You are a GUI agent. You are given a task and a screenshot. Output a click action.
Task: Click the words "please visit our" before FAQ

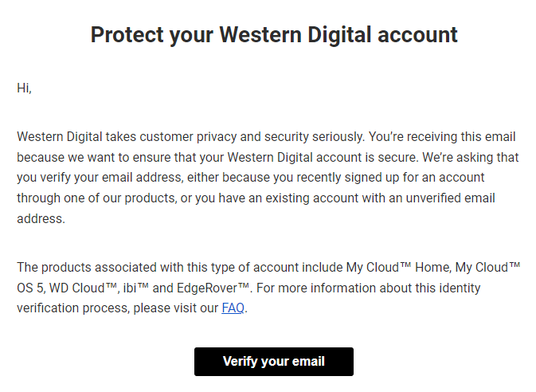click(x=176, y=308)
